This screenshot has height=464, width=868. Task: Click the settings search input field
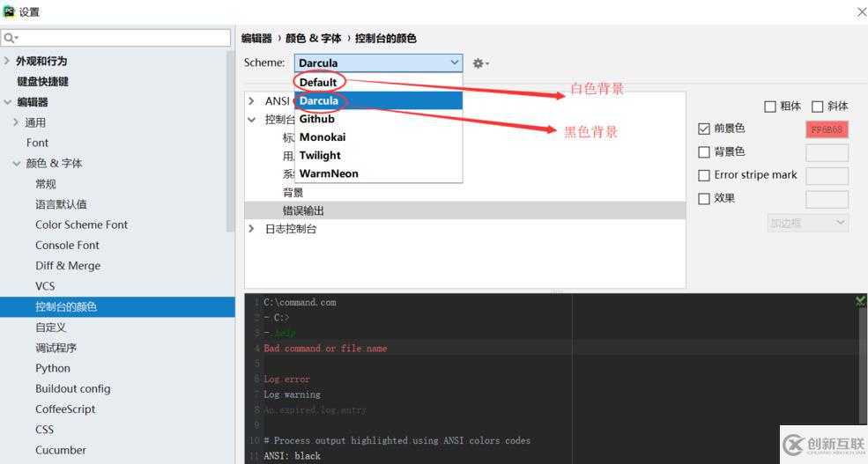pyautogui.click(x=115, y=38)
